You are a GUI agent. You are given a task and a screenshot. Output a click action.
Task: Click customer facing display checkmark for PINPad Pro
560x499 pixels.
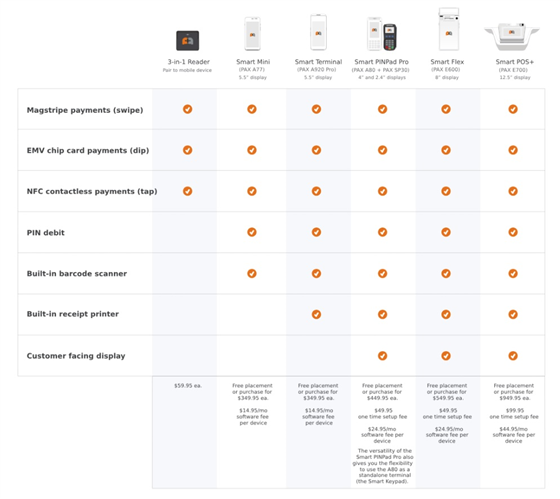point(382,356)
